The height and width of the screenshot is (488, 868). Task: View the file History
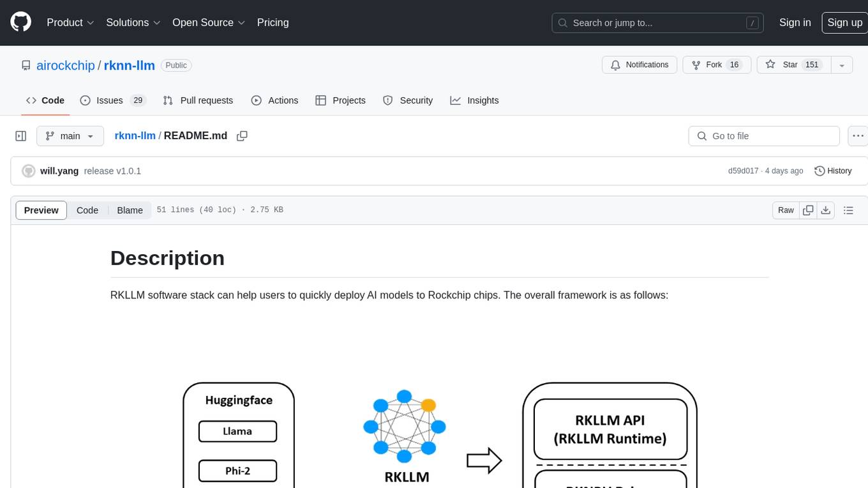[x=833, y=171]
